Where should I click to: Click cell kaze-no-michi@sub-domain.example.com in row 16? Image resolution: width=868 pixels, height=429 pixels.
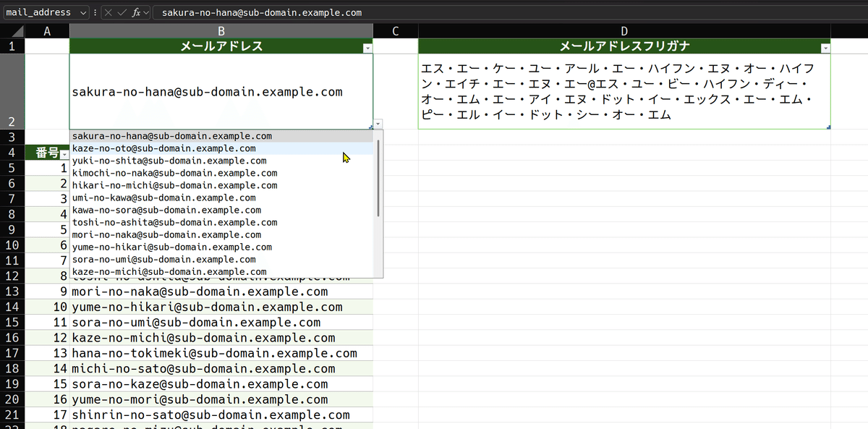point(221,337)
